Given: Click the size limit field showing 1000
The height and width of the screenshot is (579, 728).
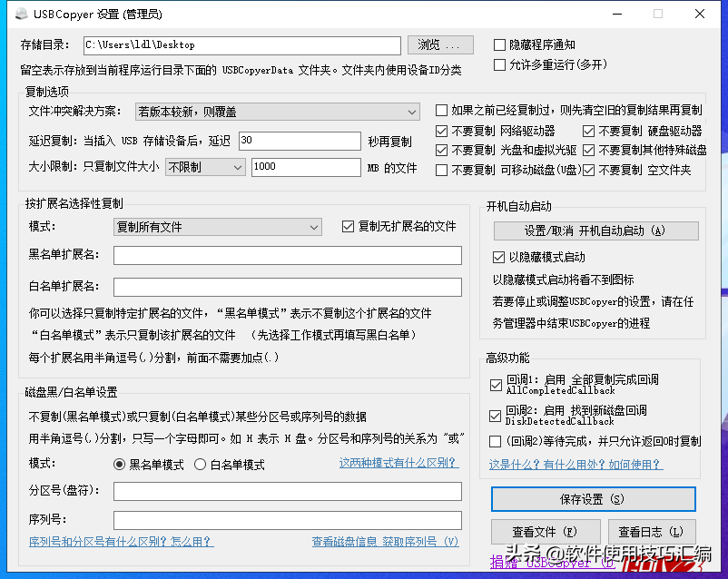Looking at the screenshot, I should [306, 167].
